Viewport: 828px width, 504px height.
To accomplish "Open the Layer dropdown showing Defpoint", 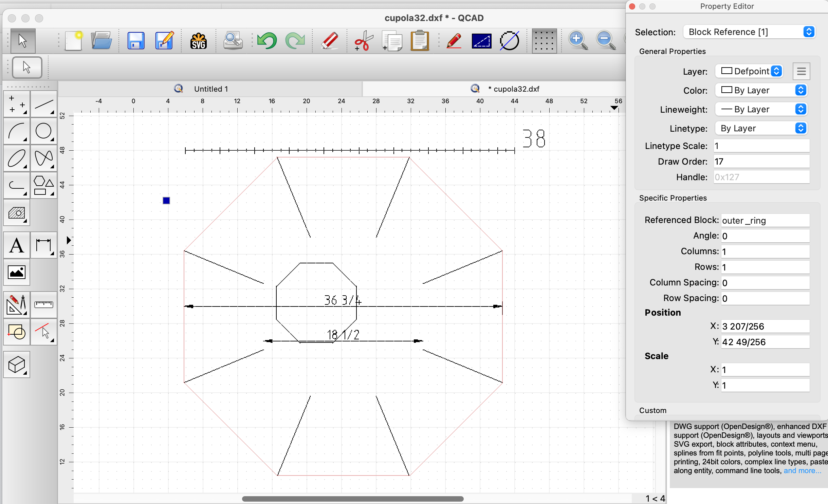I will [x=749, y=71].
